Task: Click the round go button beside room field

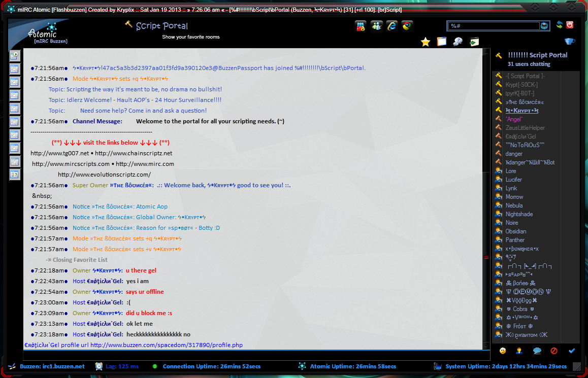Action: point(544,25)
